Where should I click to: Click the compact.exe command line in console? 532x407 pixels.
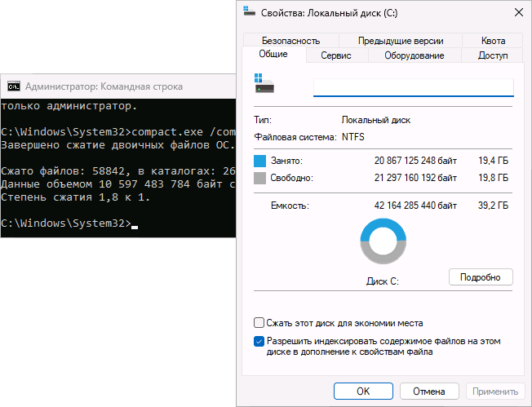click(118, 132)
